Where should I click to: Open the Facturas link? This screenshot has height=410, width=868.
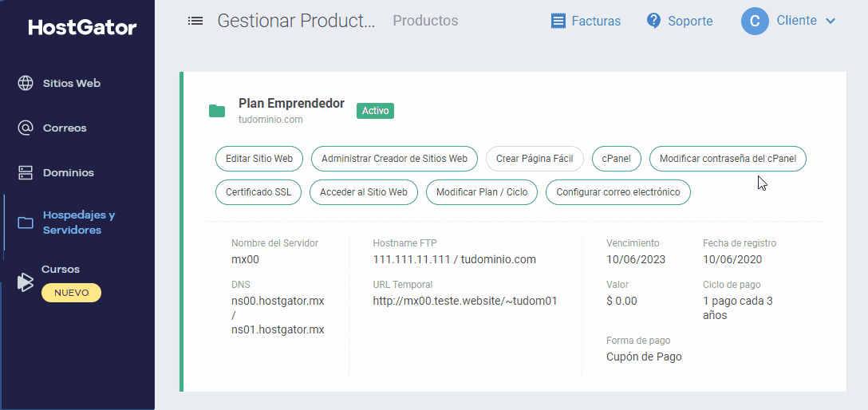click(596, 21)
